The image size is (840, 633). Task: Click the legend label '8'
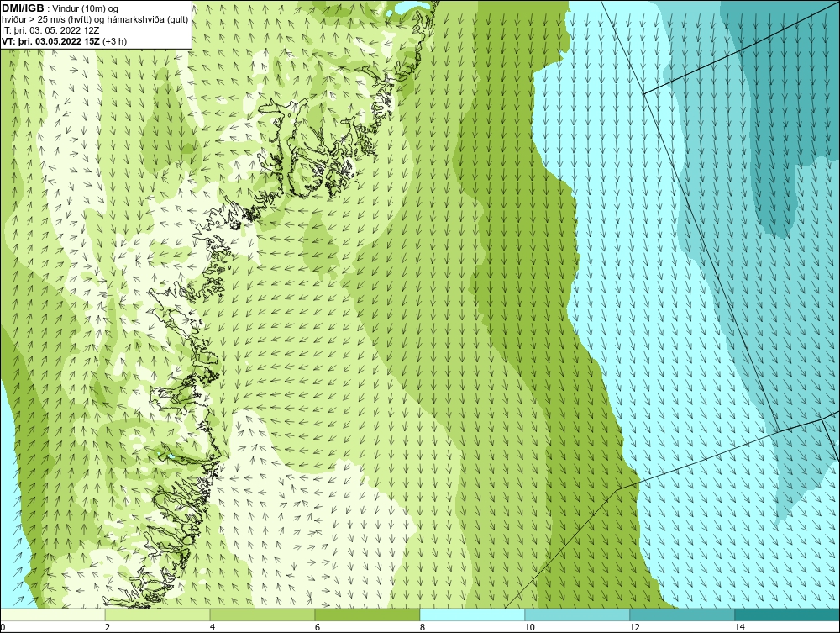pyautogui.click(x=423, y=627)
